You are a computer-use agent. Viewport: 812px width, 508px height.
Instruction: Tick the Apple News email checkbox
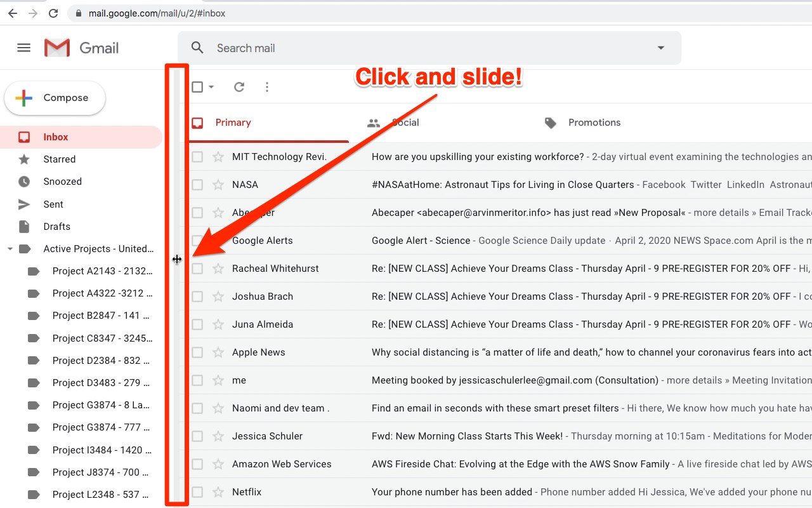pos(197,352)
